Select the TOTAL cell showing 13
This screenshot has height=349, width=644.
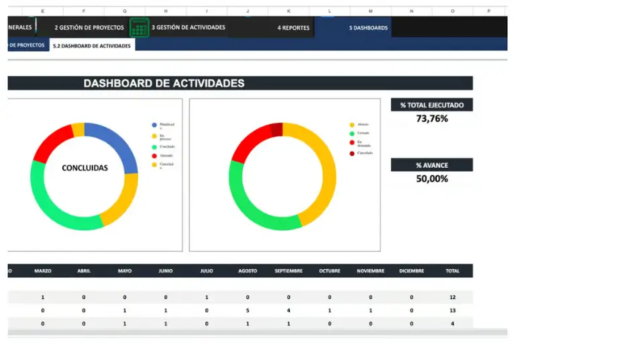tap(452, 311)
